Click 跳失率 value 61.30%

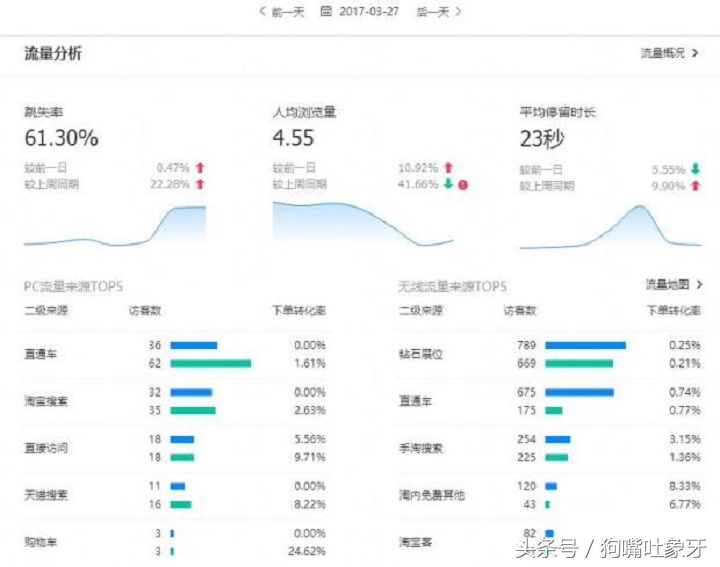[62, 138]
